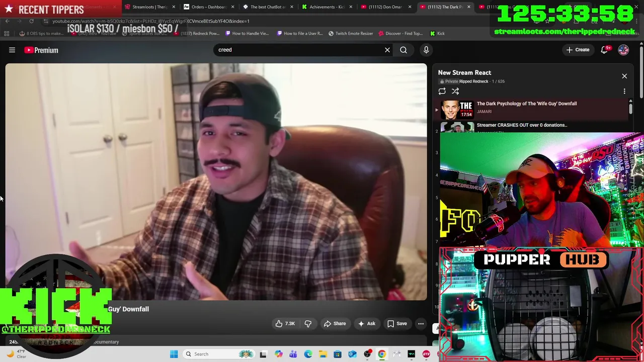Open more actions menu below the video

421,324
